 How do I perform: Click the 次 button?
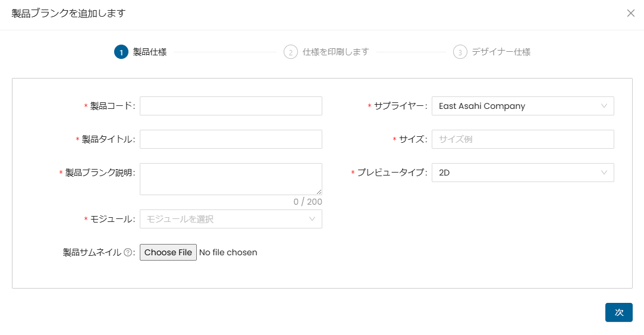click(618, 312)
